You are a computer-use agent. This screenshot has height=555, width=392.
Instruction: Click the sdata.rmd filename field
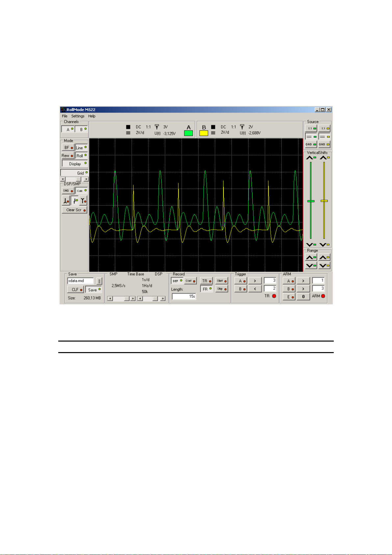(x=81, y=281)
